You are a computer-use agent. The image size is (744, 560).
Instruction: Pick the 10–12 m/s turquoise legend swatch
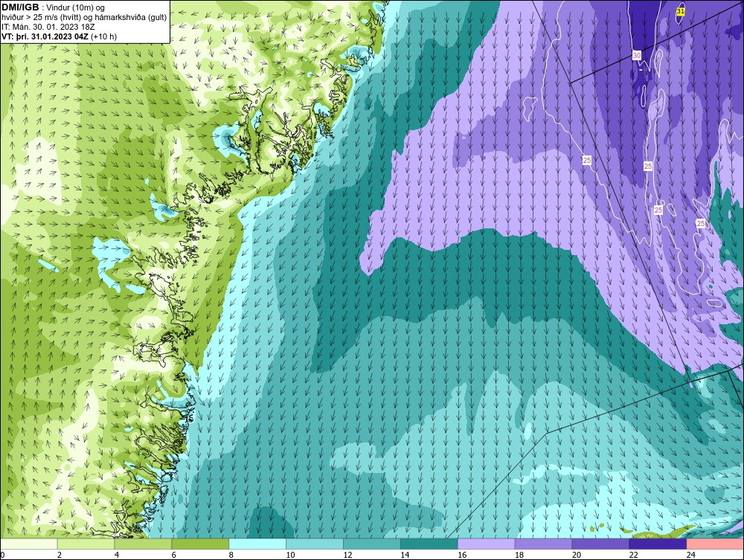[315, 544]
